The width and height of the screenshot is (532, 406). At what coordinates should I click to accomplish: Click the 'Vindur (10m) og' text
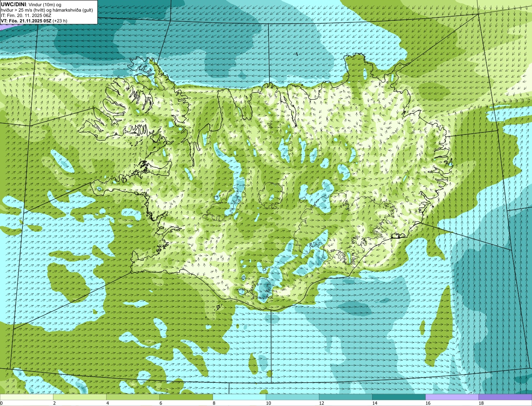(44, 4)
